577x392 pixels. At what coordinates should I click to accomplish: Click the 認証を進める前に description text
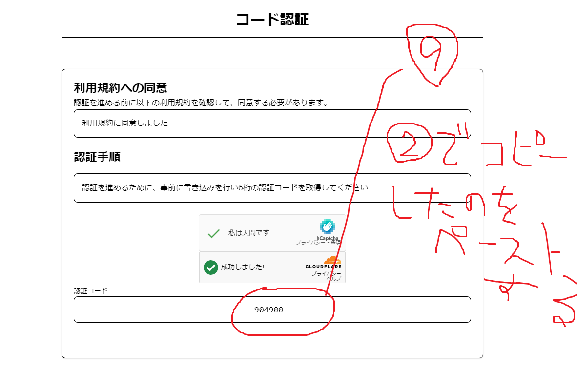click(x=200, y=103)
